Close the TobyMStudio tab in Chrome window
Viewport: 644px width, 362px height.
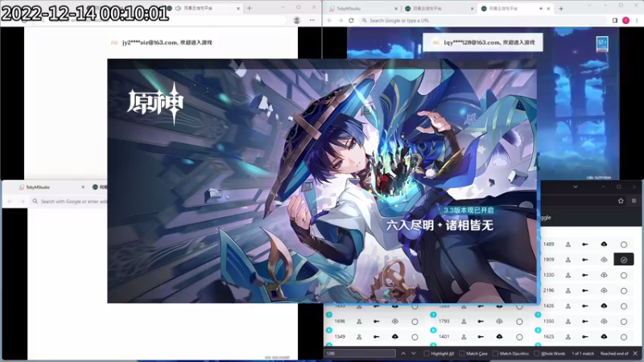tap(396, 9)
